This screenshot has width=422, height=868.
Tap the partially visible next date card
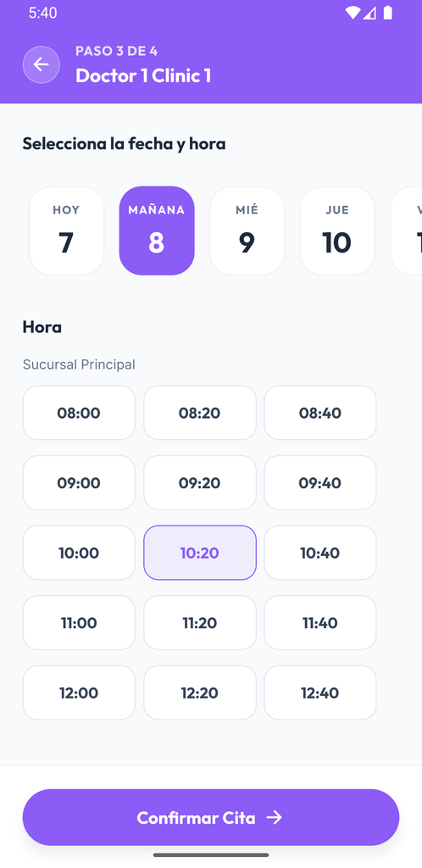coord(407,231)
